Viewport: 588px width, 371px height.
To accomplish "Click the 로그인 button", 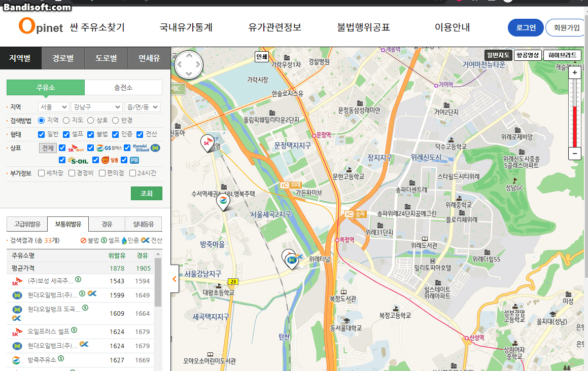I will [x=526, y=27].
